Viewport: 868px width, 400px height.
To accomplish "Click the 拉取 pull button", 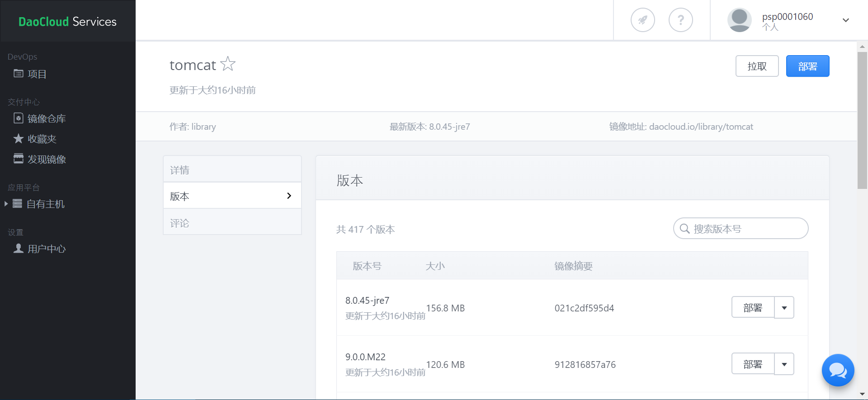I will [757, 66].
